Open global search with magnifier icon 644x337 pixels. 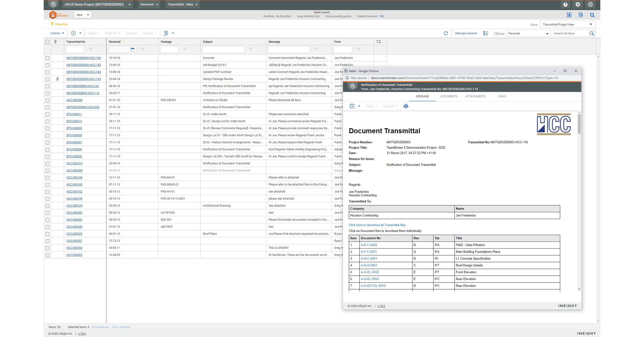pos(592,15)
